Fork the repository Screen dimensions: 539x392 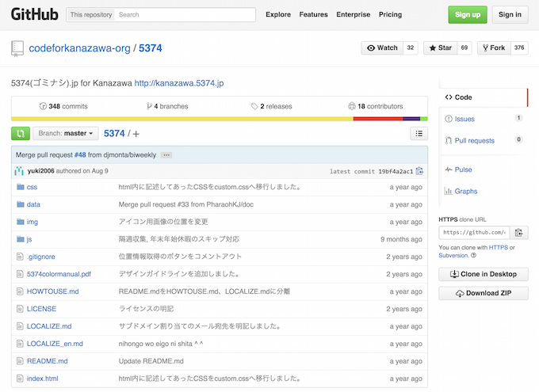pos(494,48)
